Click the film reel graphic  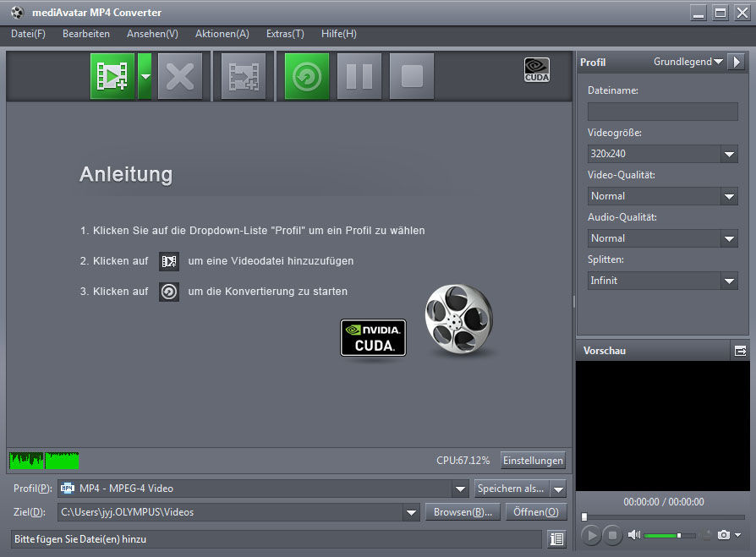coord(458,319)
